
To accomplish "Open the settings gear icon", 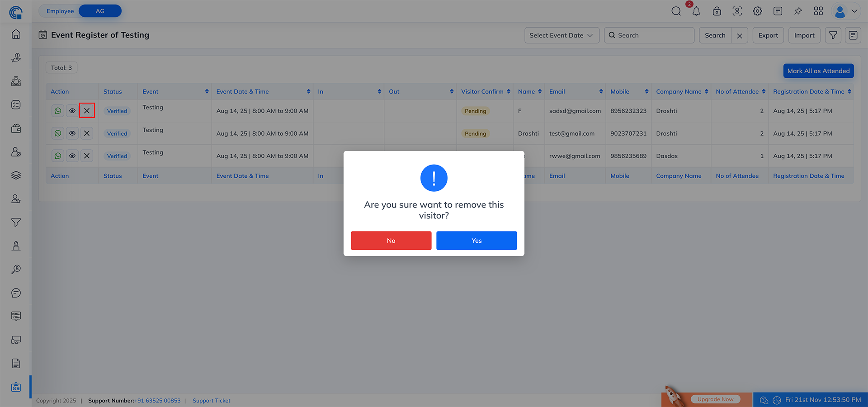I will 757,11.
